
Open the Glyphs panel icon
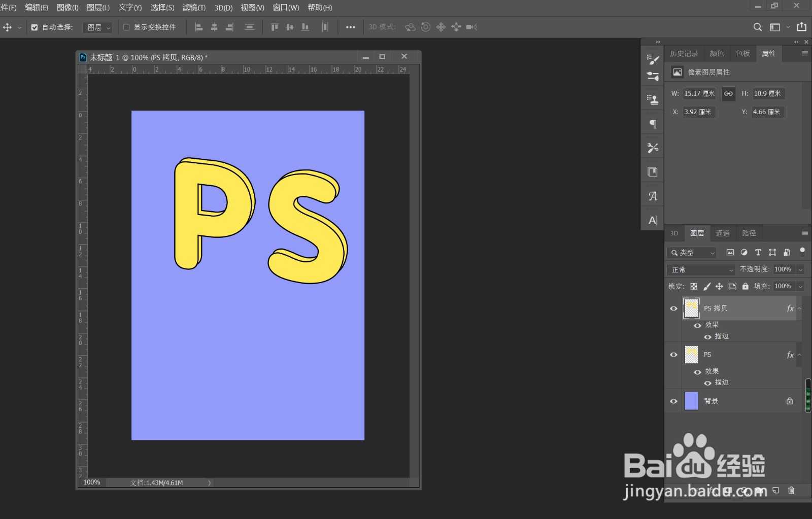click(653, 196)
